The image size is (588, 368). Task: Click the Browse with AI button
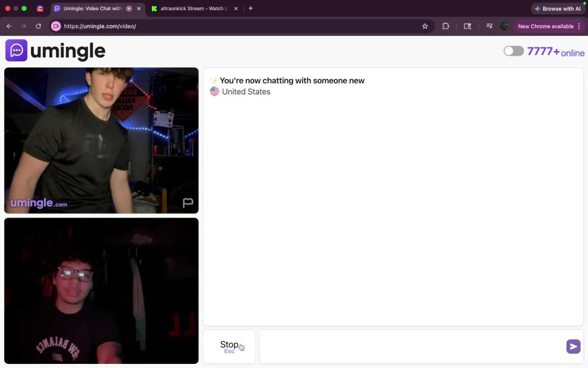pos(557,9)
